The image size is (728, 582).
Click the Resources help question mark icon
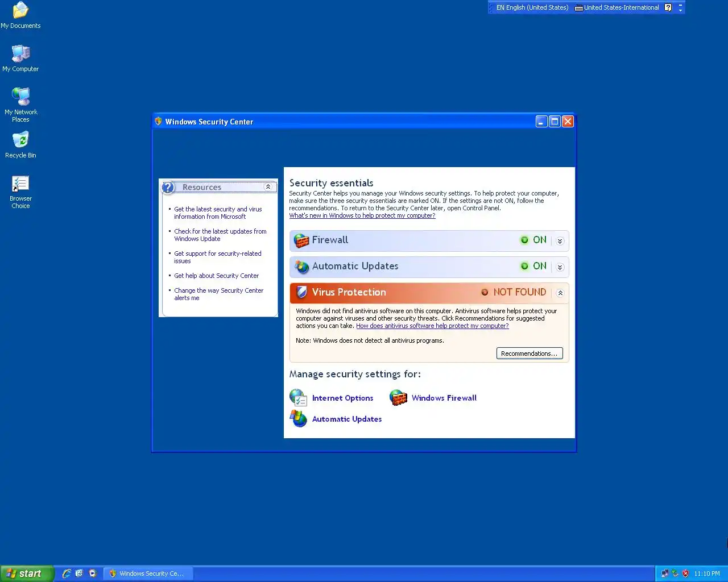168,187
